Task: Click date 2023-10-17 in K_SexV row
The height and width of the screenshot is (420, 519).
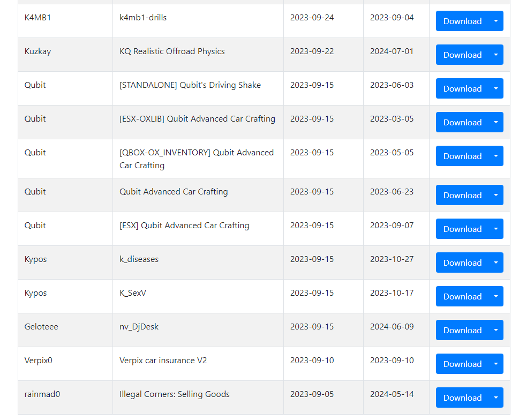Action: pyautogui.click(x=392, y=293)
